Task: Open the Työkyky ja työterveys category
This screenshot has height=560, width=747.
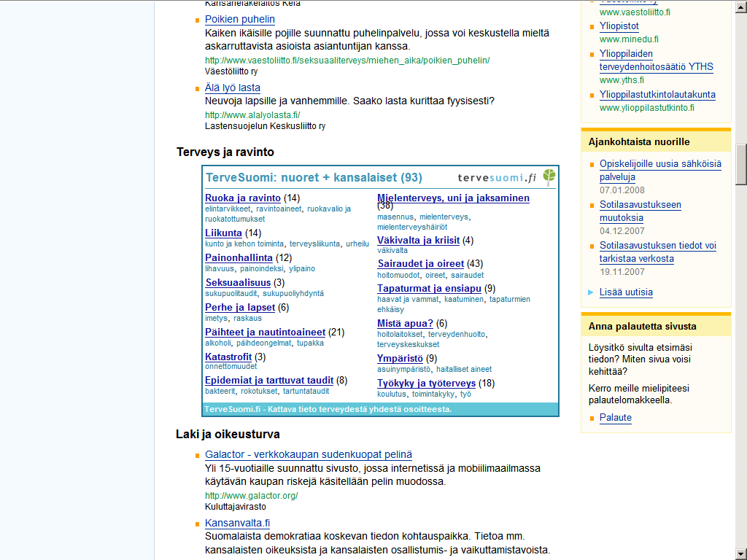Action: pyautogui.click(x=426, y=384)
